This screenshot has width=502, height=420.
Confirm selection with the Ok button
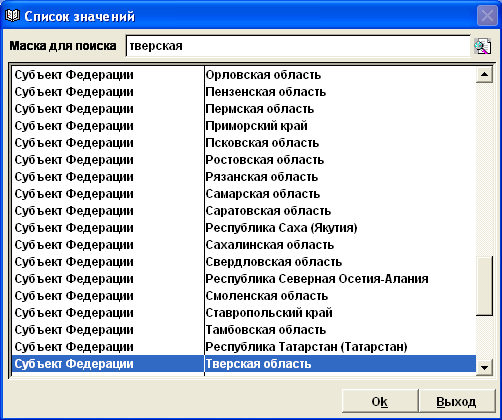click(x=380, y=401)
